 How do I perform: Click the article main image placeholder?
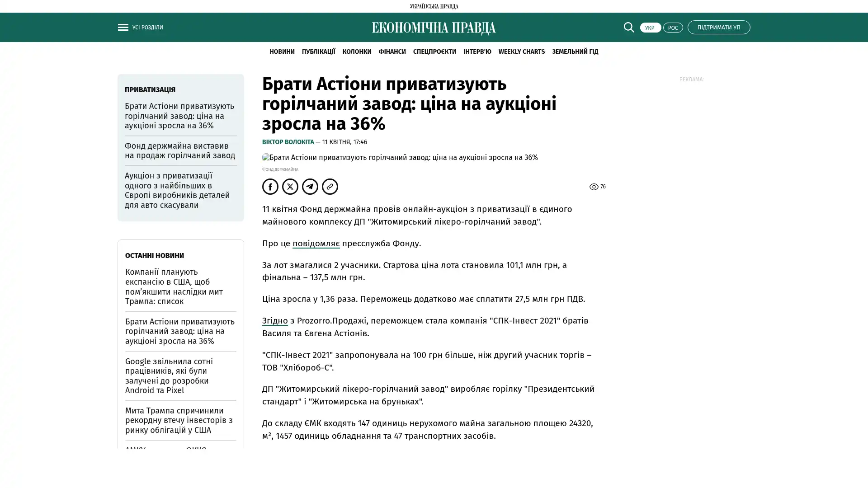tap(400, 158)
